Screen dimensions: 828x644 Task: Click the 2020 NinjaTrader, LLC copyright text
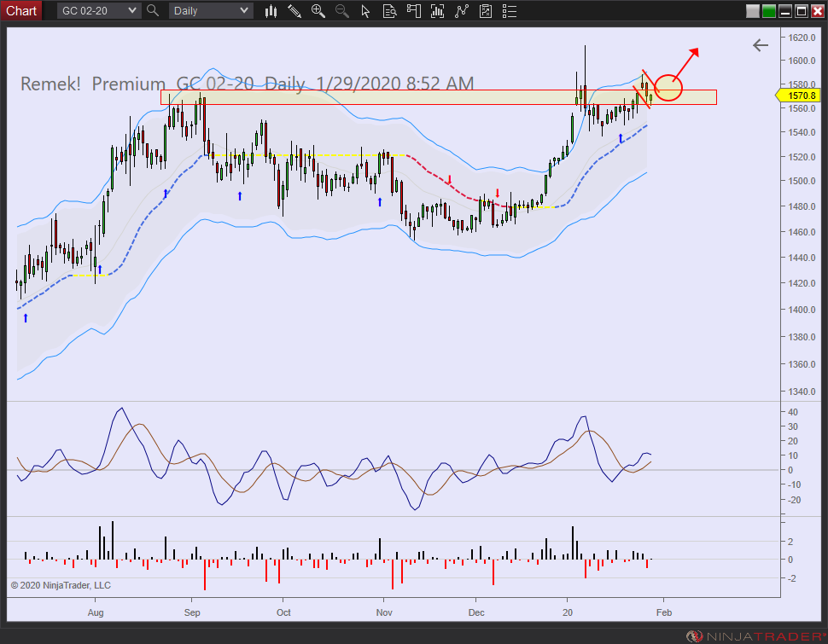coord(61,585)
